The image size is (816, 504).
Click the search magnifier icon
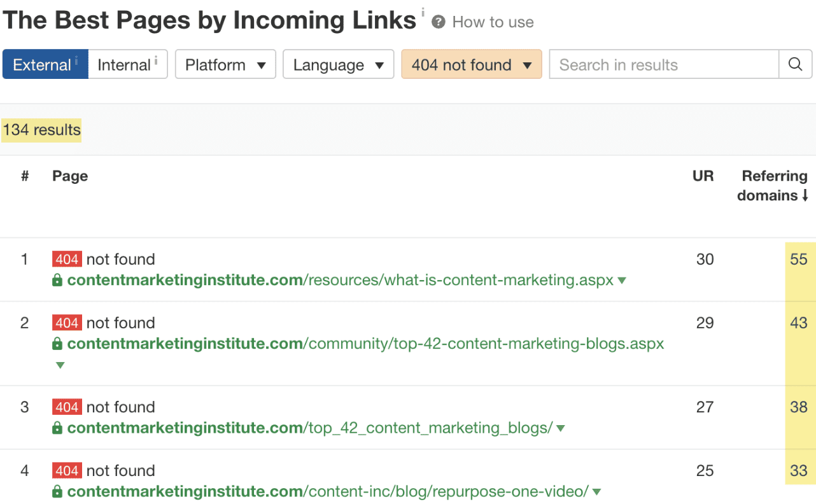click(796, 64)
